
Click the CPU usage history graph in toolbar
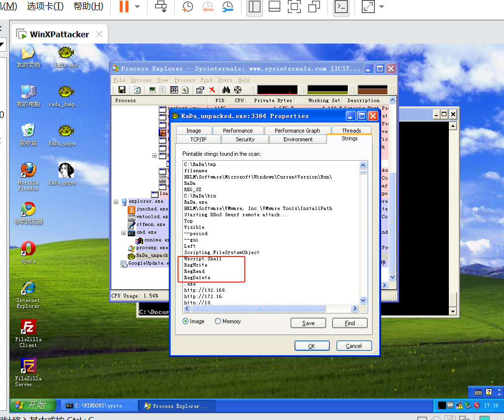tap(277, 90)
